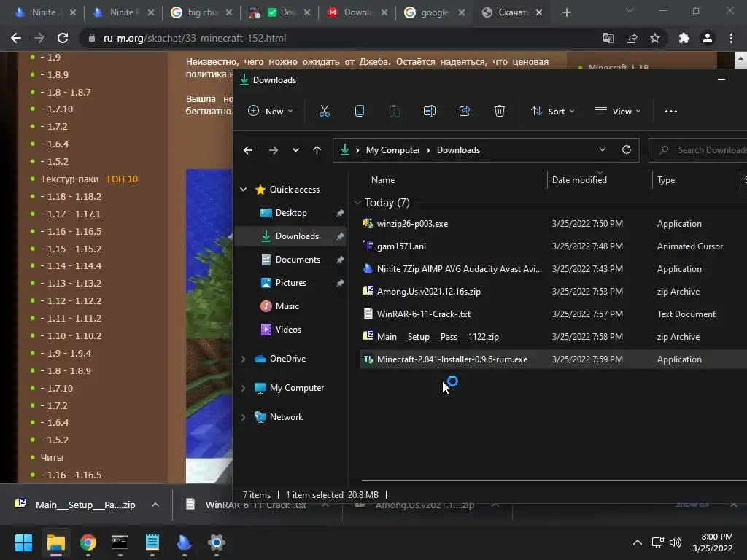Viewport: 747px width, 560px height.
Task: Click the 1.18 - 1.18.2 link
Action: (71, 197)
